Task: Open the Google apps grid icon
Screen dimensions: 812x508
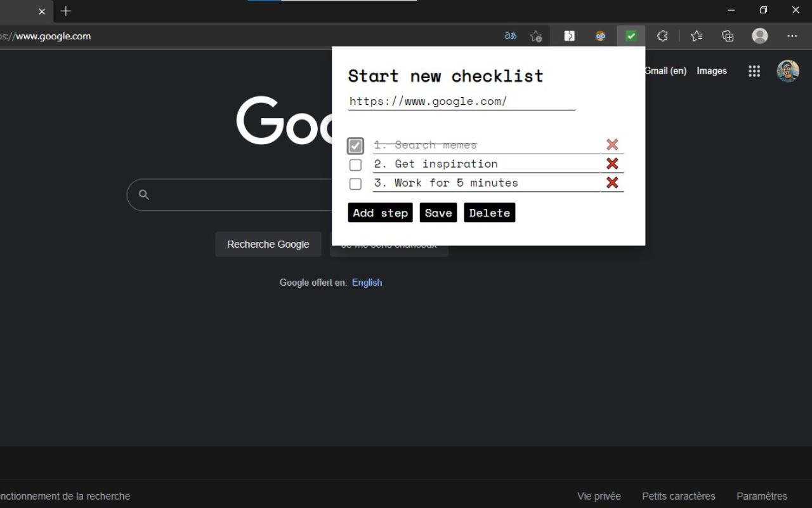Action: 754,71
